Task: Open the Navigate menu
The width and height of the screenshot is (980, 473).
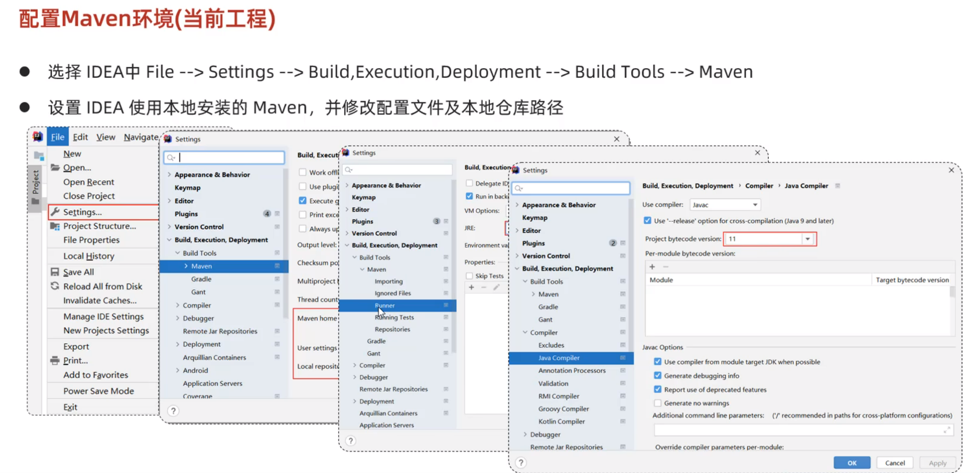Action: pyautogui.click(x=141, y=137)
